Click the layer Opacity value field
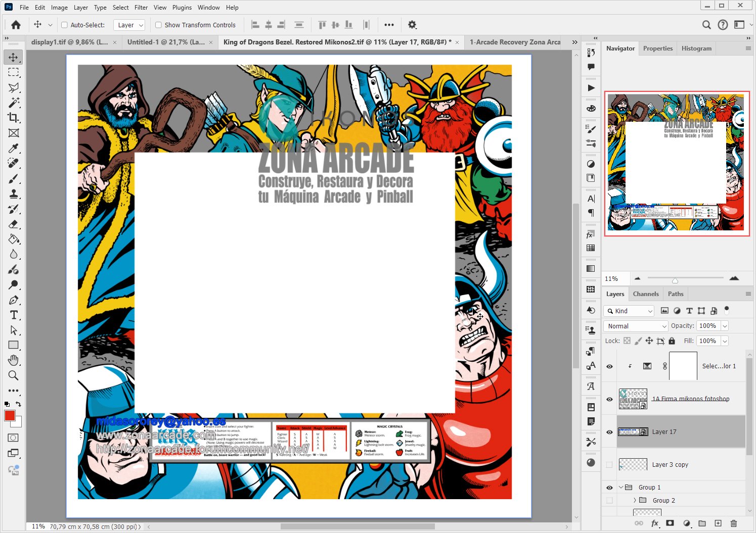The height and width of the screenshot is (533, 756). tap(708, 326)
